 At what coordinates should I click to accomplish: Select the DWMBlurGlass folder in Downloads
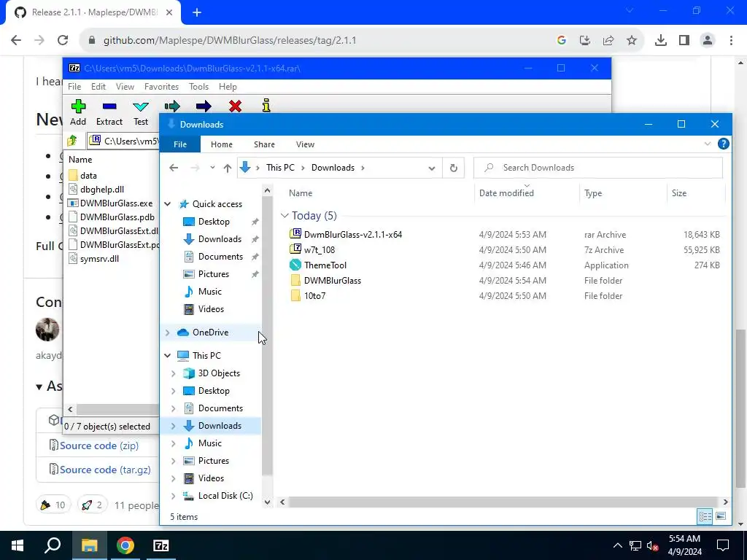(x=333, y=281)
